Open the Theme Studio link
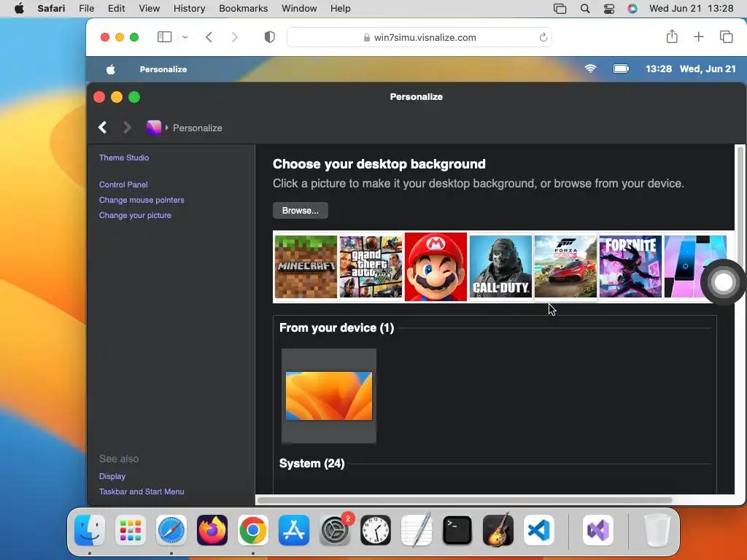The image size is (747, 560). tap(124, 157)
